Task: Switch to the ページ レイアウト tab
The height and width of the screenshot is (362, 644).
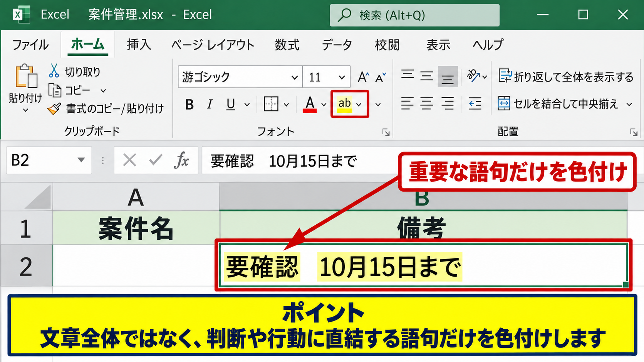Action: [x=213, y=45]
